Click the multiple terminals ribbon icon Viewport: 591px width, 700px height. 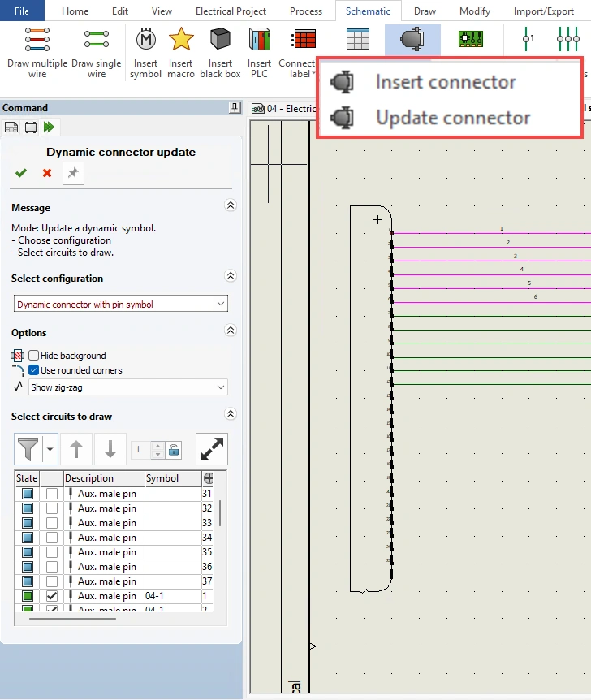[567, 39]
